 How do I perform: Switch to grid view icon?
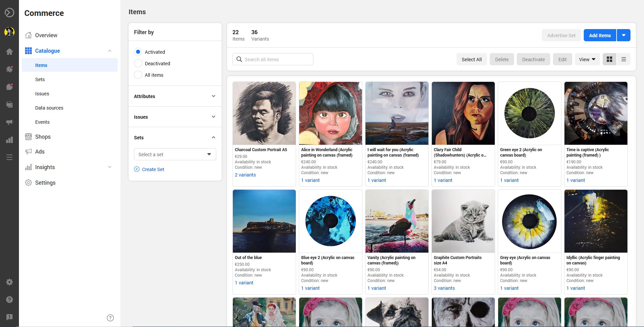point(609,59)
